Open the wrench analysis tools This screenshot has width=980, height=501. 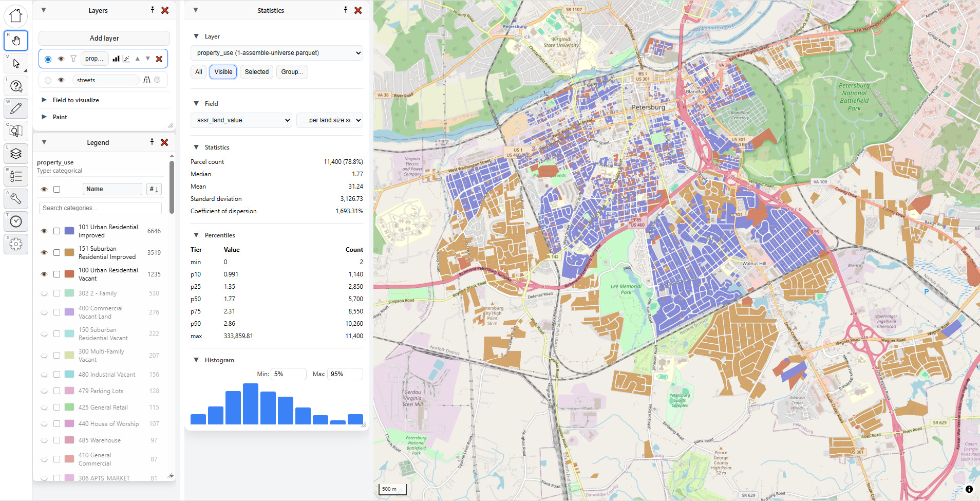click(x=16, y=199)
